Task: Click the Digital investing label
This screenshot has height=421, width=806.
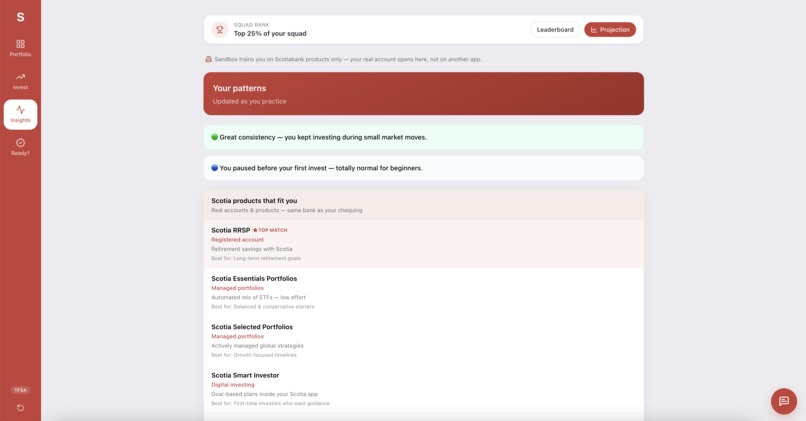Action: [233, 385]
